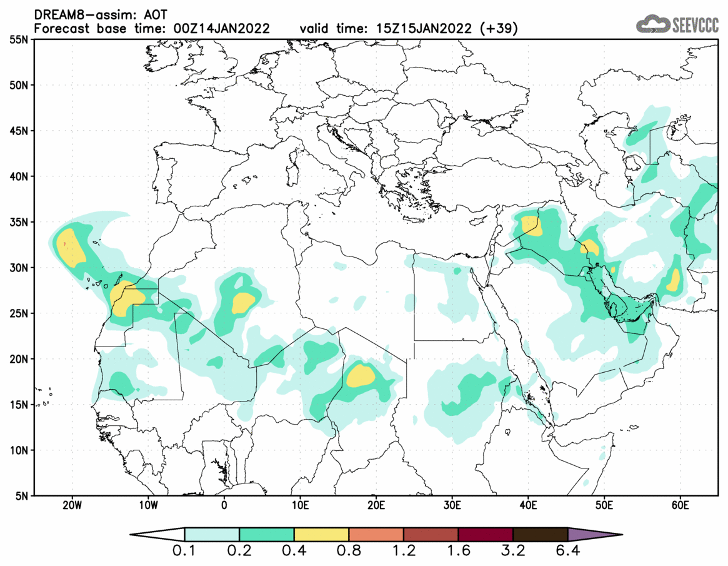
Task: Click the yellow dust plume over Chad
Action: [x=361, y=376]
